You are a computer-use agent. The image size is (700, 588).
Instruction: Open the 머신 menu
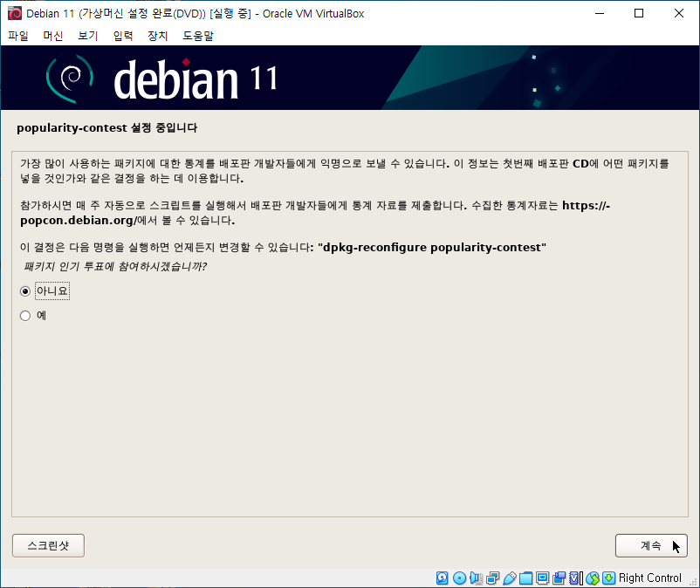point(53,36)
